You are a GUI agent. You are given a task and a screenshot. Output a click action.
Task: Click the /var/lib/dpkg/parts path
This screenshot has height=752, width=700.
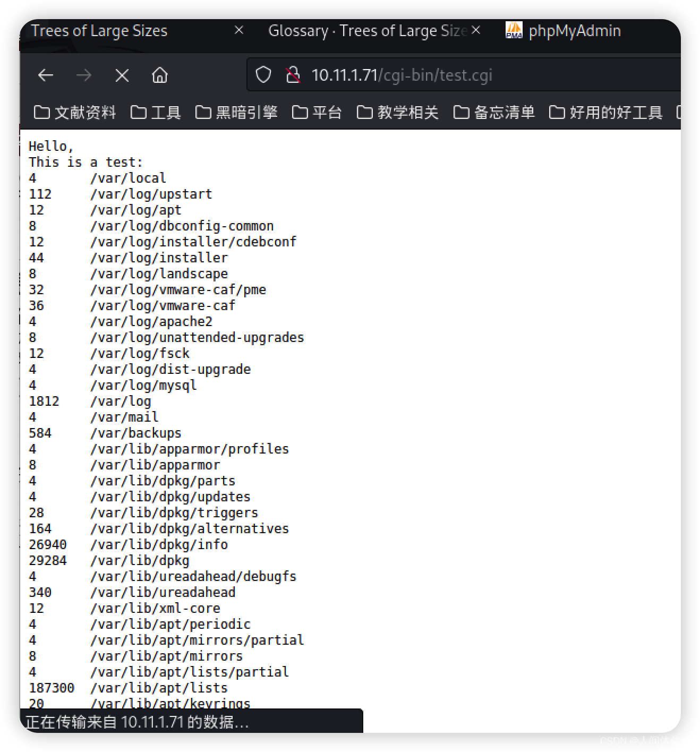[163, 481]
